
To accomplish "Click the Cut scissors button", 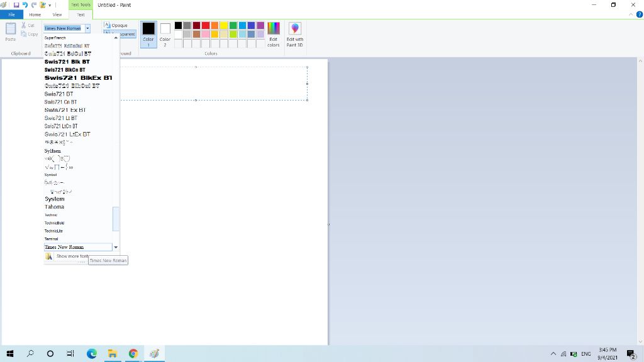I will (28, 25).
